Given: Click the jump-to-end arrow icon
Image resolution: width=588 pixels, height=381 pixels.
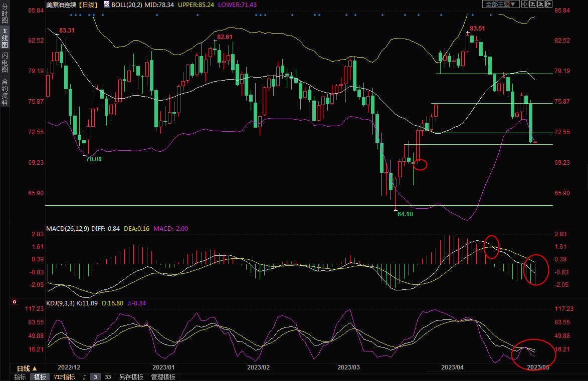Looking at the screenshot, I should pyautogui.click(x=548, y=4).
